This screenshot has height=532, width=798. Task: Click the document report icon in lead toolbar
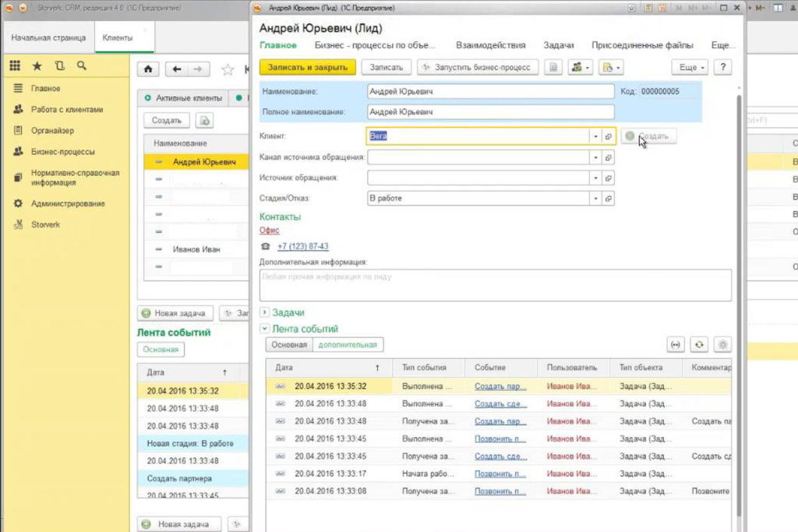pyautogui.click(x=553, y=67)
